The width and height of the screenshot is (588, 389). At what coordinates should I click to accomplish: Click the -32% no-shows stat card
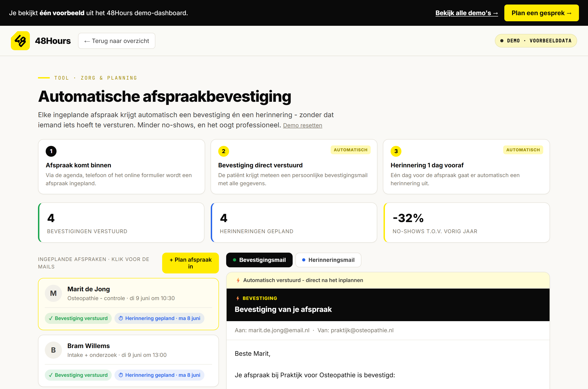coord(466,223)
